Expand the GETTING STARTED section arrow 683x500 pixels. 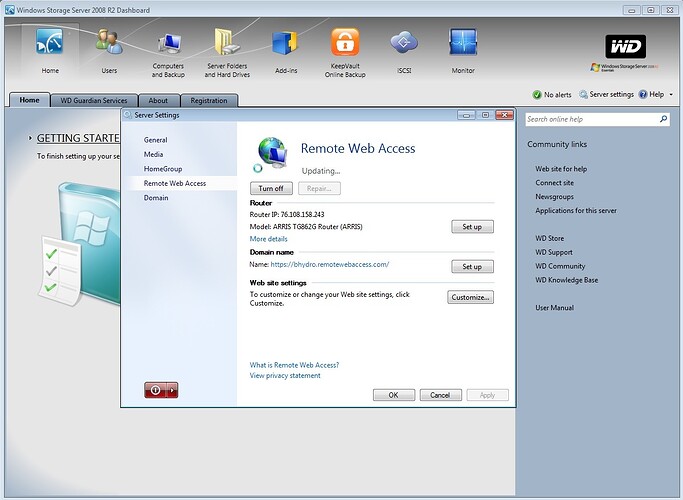(x=30, y=138)
